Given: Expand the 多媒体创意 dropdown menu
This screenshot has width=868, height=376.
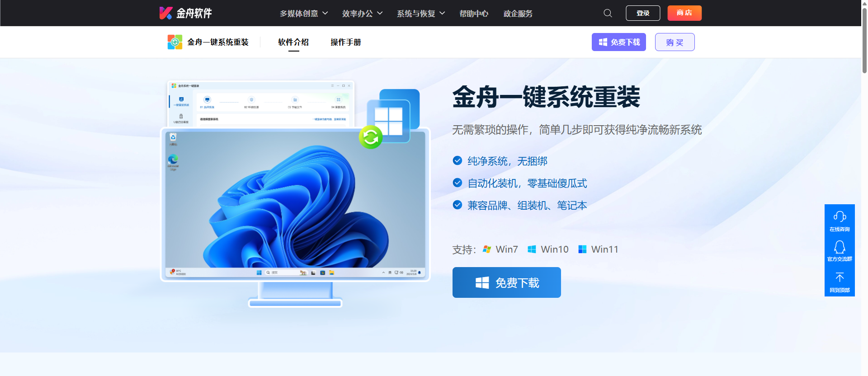Looking at the screenshot, I should 304,14.
